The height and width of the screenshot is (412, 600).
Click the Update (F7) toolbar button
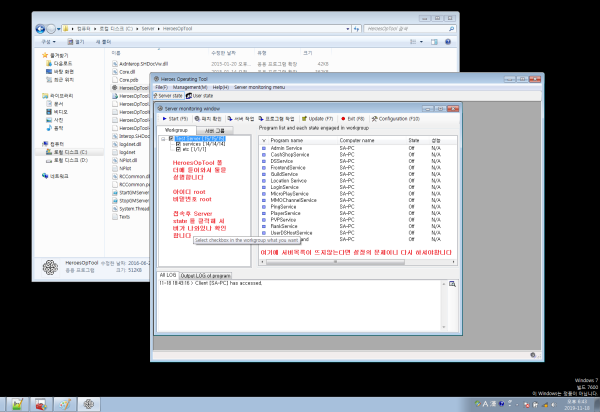pos(318,119)
